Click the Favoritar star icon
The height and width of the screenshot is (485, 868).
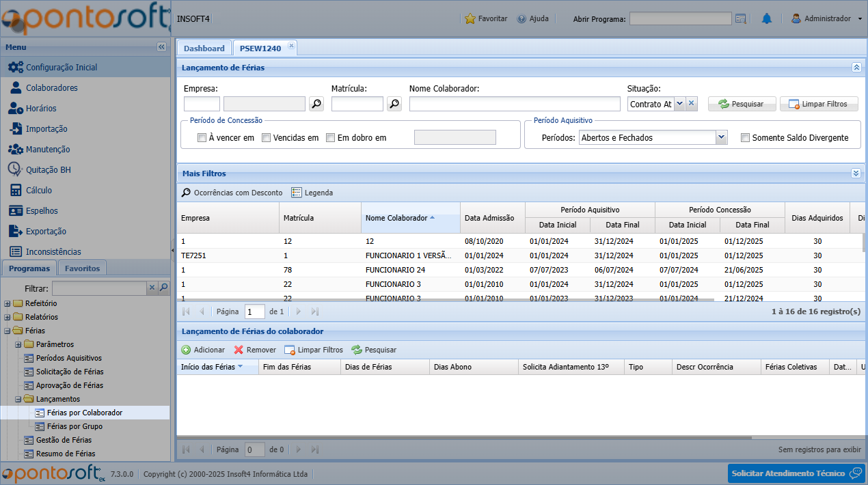point(470,19)
